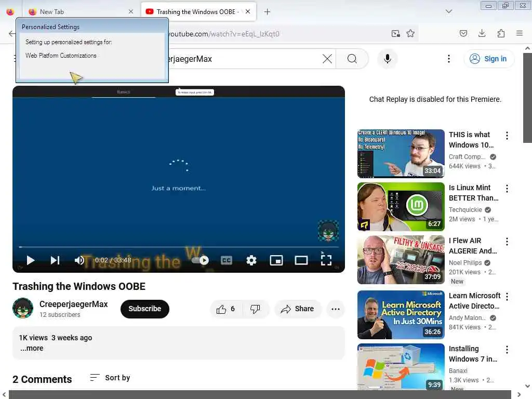Expand description with ...more

pos(32,348)
